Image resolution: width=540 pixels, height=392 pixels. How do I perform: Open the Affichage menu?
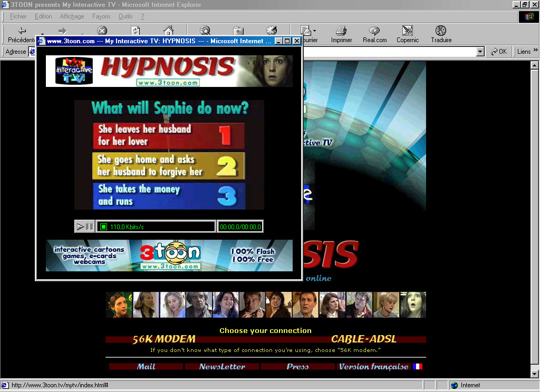(x=72, y=16)
